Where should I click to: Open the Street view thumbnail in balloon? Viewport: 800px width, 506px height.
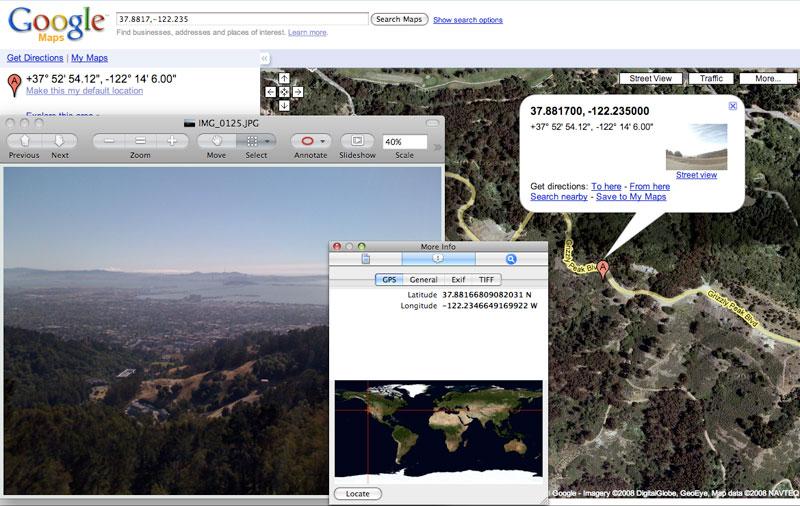[x=696, y=147]
